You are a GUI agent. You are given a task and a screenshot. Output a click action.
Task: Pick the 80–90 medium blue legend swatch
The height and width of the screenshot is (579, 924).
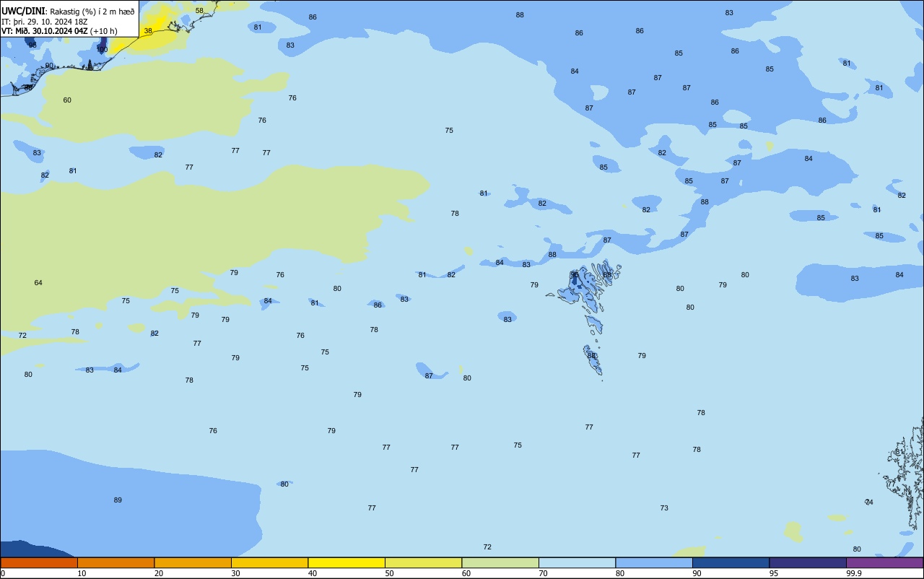654,562
